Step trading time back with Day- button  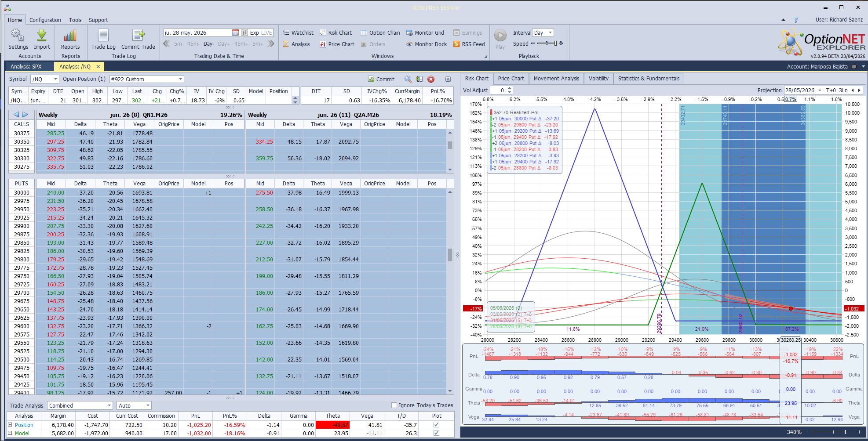(x=209, y=44)
